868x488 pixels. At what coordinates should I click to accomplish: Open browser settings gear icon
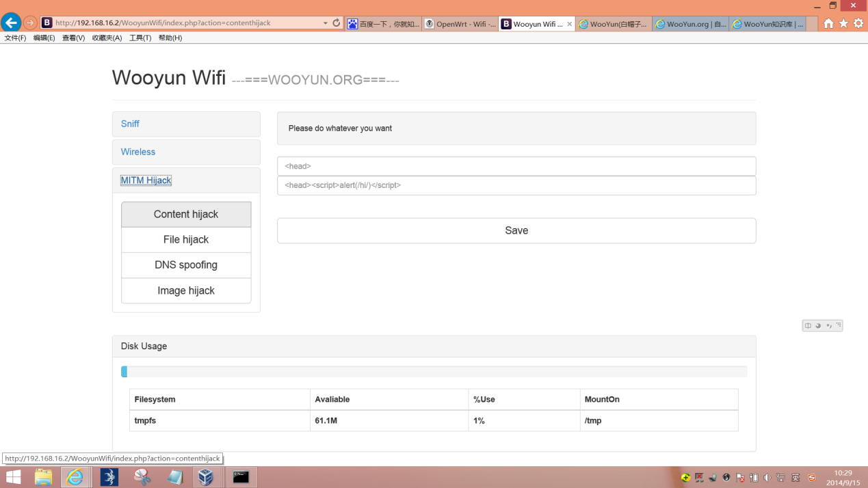(858, 23)
